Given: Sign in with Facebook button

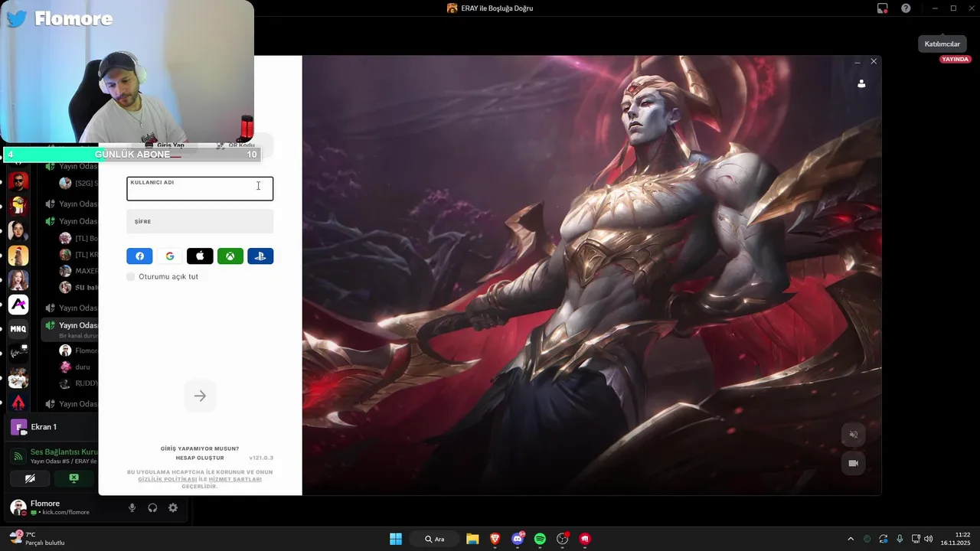Looking at the screenshot, I should coord(139,256).
